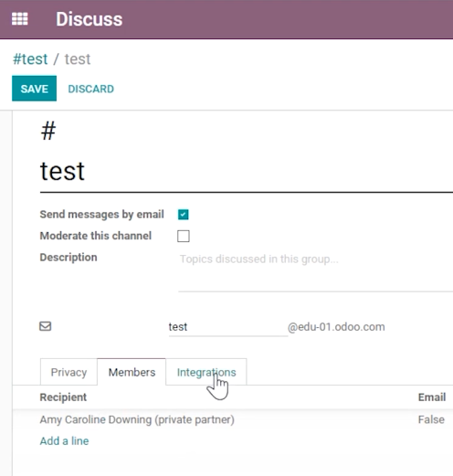This screenshot has width=453, height=476.
Task: Click the hash channel symbol
Action: point(48,131)
